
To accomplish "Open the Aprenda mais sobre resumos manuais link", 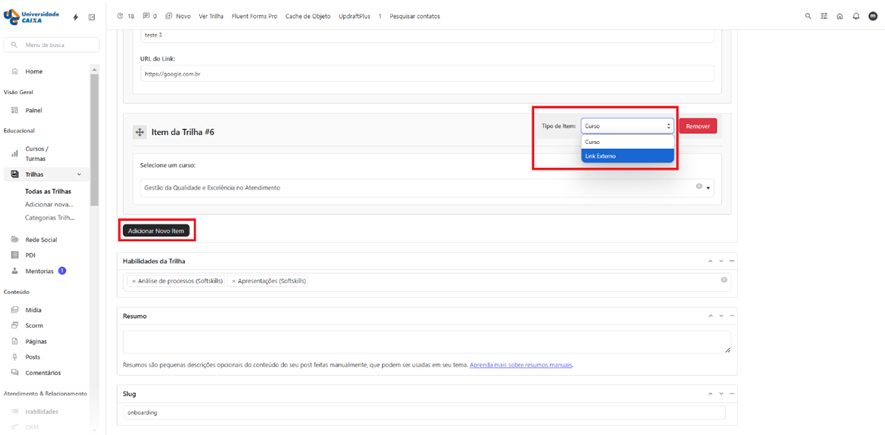I will coord(521,365).
